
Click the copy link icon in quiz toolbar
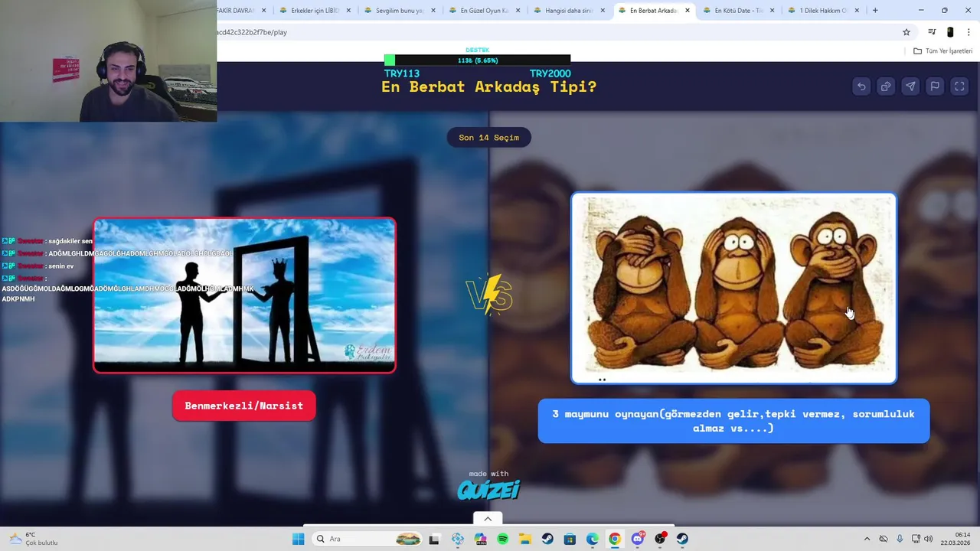(886, 86)
